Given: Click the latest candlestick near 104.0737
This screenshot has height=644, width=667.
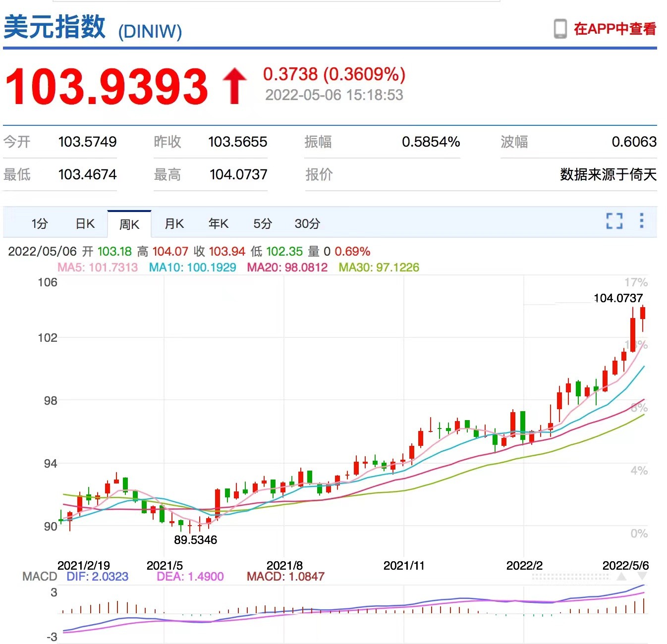Looking at the screenshot, I should [643, 313].
